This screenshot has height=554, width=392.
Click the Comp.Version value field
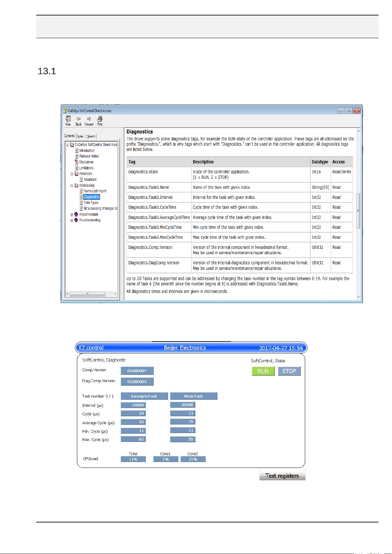tap(137, 371)
